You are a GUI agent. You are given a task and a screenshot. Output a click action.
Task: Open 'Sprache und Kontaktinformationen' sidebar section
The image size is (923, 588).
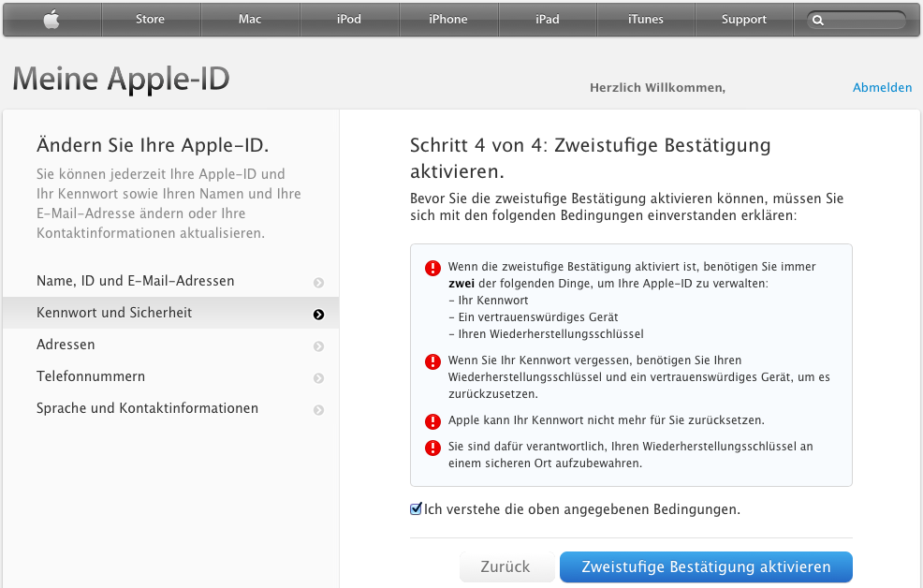170,408
